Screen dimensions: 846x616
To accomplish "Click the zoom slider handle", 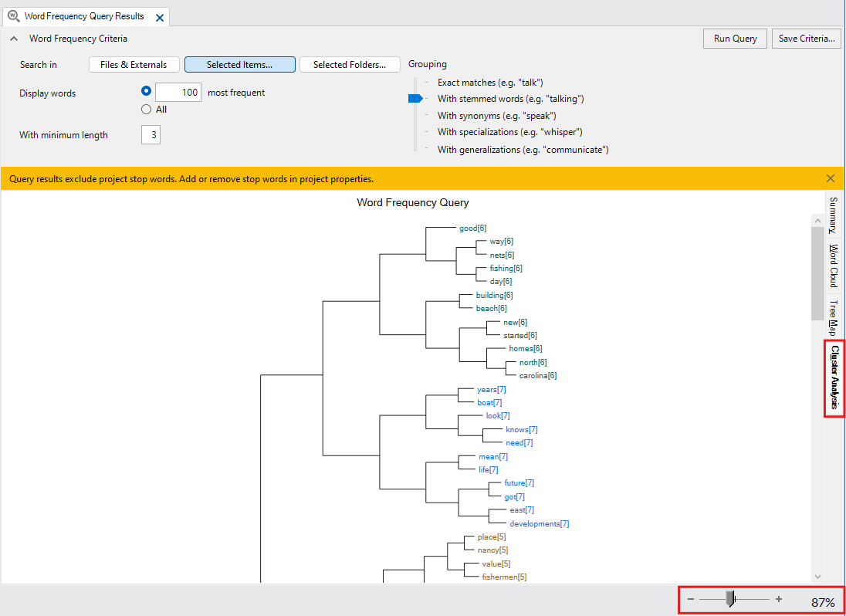I will tap(730, 599).
